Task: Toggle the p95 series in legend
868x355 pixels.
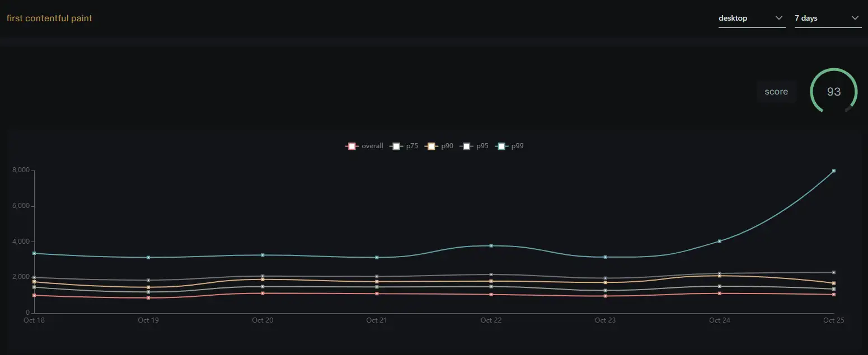Action: pyautogui.click(x=475, y=146)
